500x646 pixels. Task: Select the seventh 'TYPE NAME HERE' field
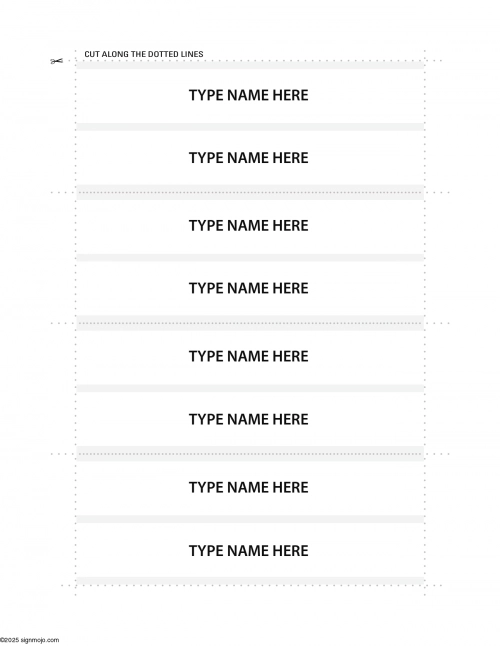coord(250,488)
